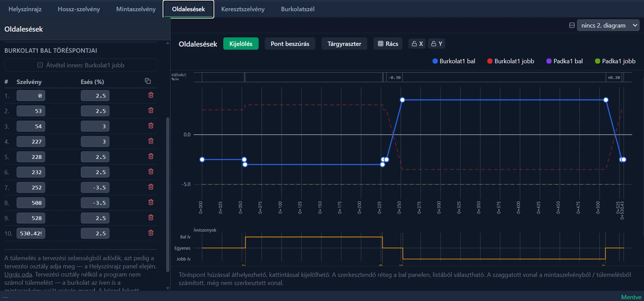This screenshot has width=644, height=301.
Task: Delete breakpoint row 3 with station 54
Action: (151, 126)
